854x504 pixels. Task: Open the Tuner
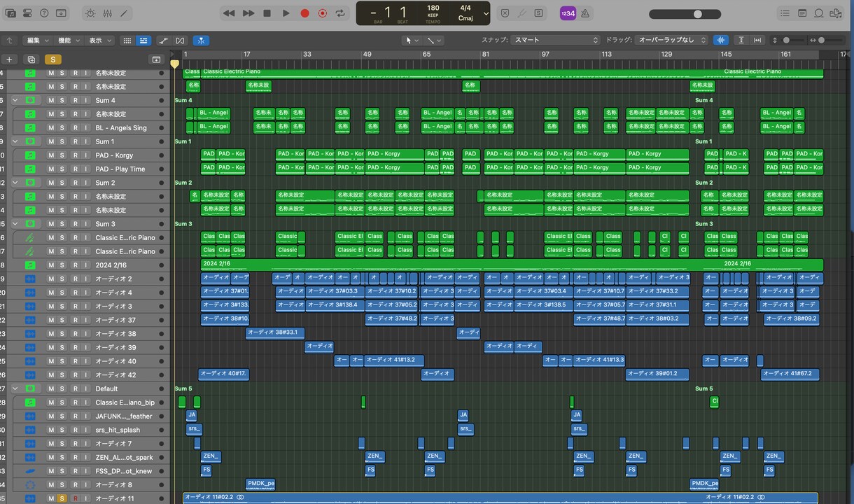[x=521, y=13]
